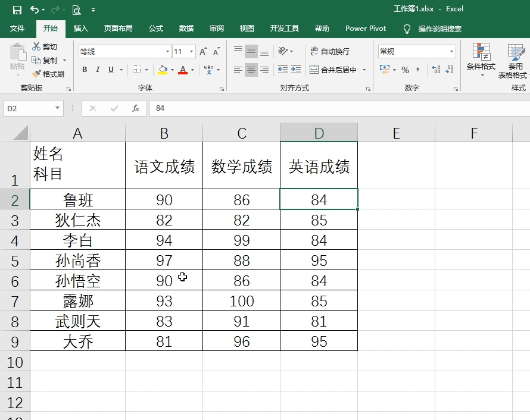Screen dimensions: 530x420
Task: Expand the borders dropdown arrow
Action: point(146,70)
